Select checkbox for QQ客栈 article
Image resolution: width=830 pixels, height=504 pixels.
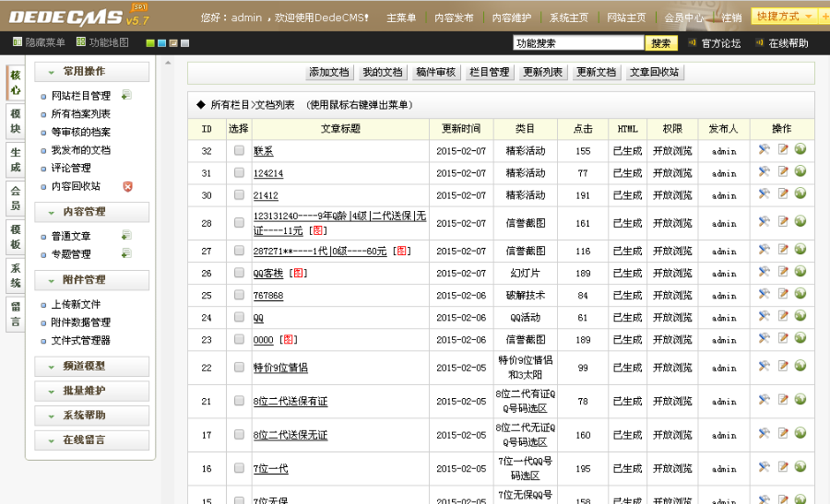(x=239, y=273)
